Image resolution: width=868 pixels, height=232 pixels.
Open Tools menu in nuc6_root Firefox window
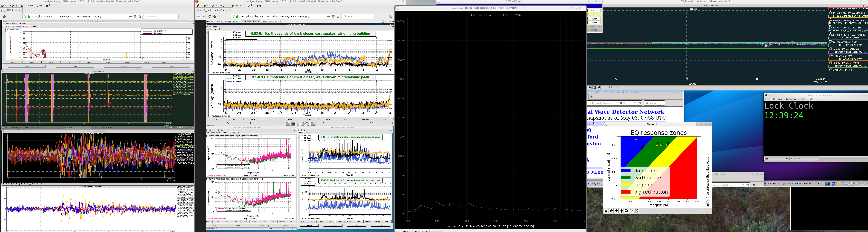pos(40,5)
